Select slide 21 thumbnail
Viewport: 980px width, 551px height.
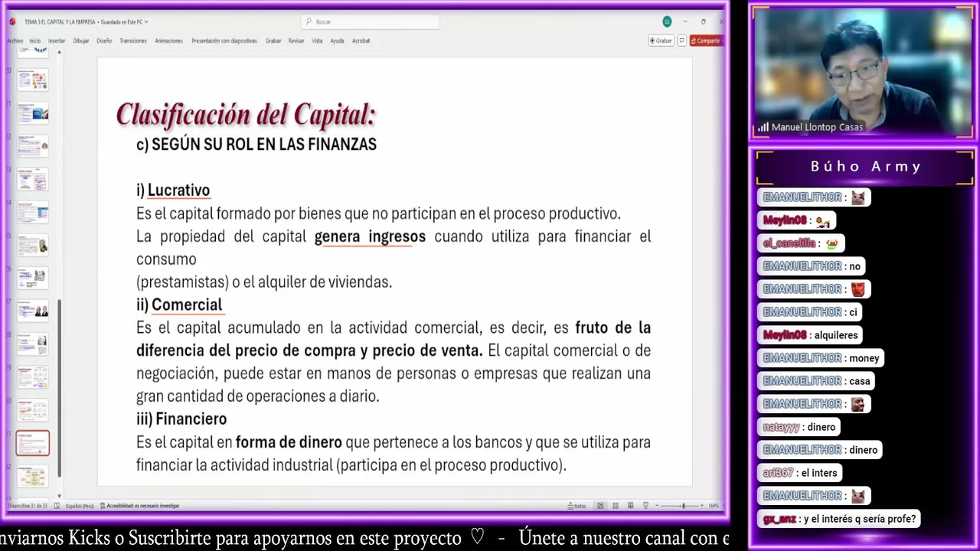[33, 112]
